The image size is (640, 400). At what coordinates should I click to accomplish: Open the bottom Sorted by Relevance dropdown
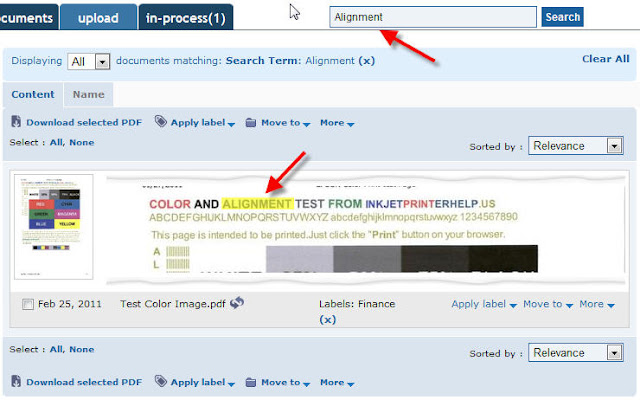576,353
